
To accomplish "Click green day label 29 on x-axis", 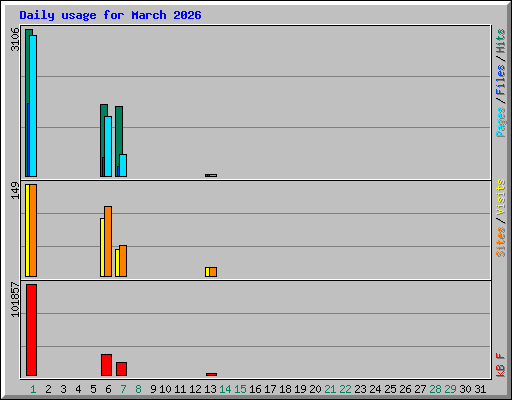I will 450,389.
